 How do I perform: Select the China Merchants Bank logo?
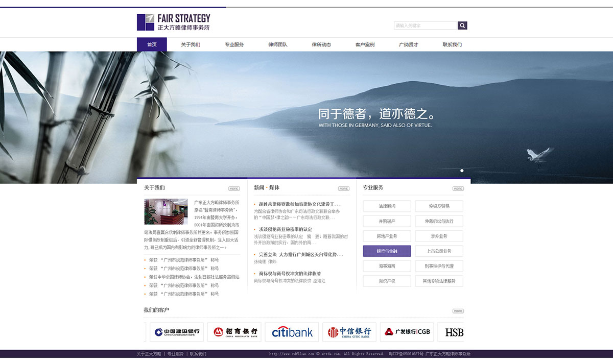(235, 332)
